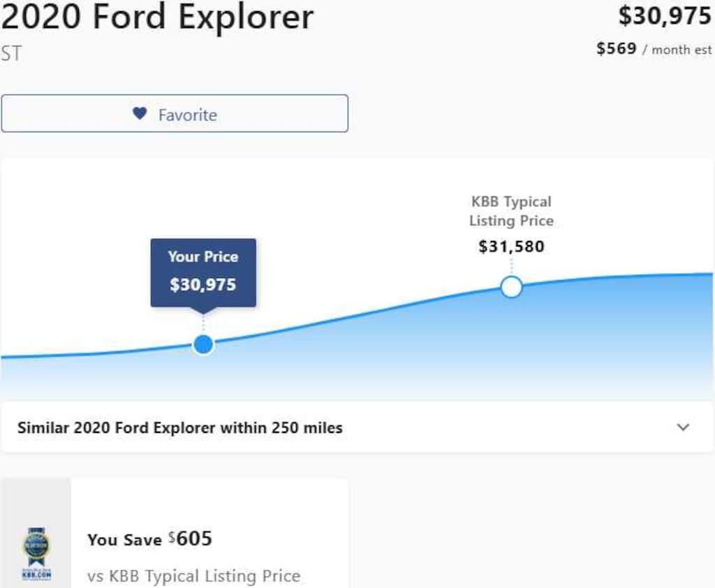715x588 pixels.
Task: Click the white circle marker on the price curve
Action: [512, 286]
